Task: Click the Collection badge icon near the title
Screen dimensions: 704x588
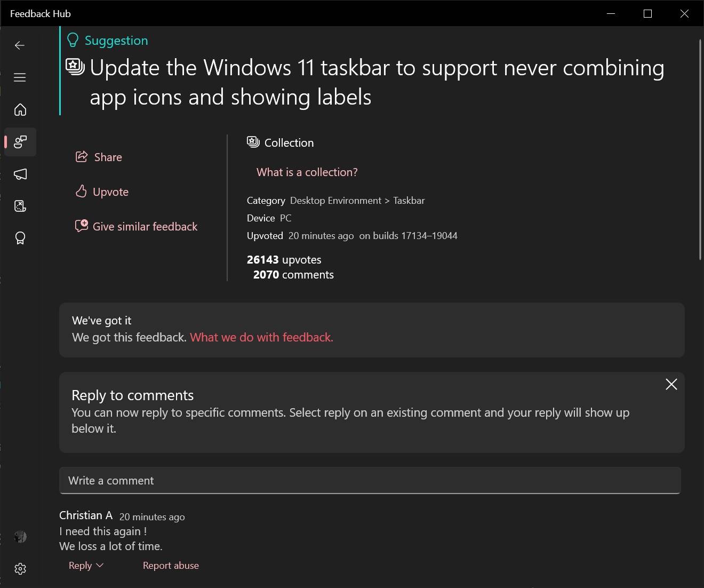Action: coord(75,66)
